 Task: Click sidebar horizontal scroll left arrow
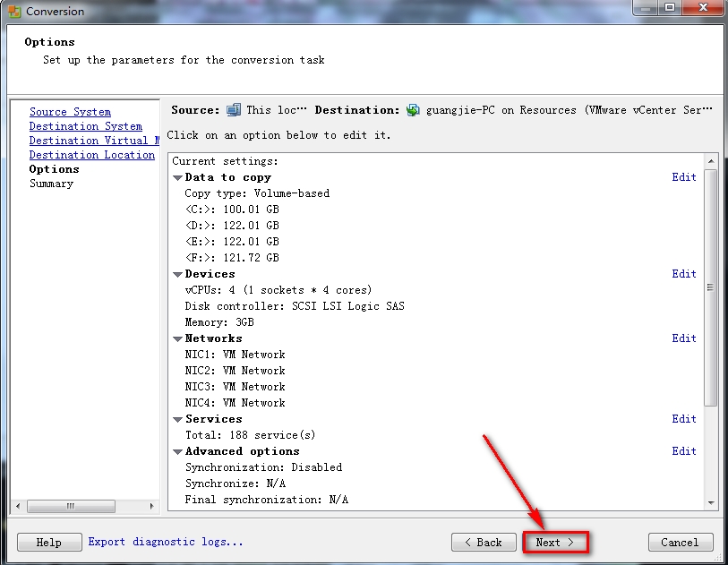[18, 506]
